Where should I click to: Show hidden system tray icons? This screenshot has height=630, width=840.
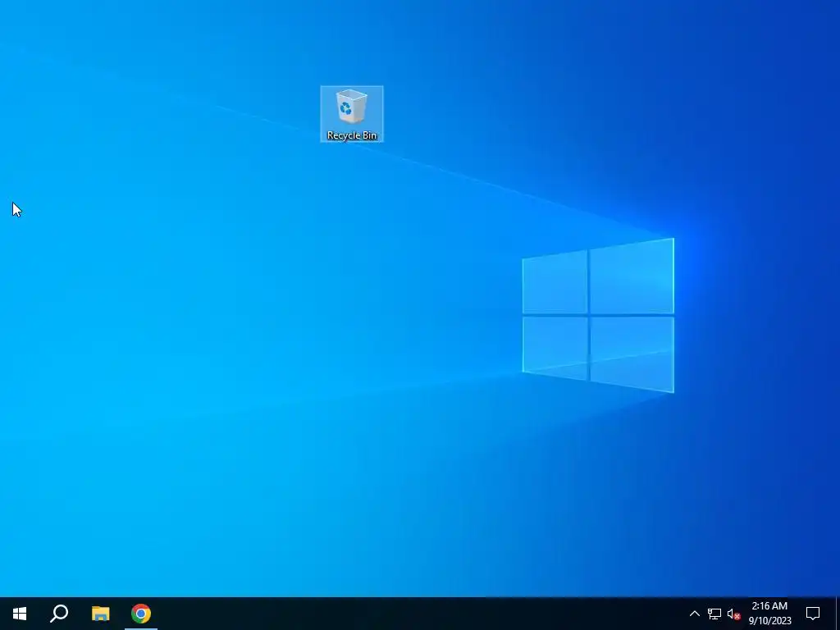point(694,614)
